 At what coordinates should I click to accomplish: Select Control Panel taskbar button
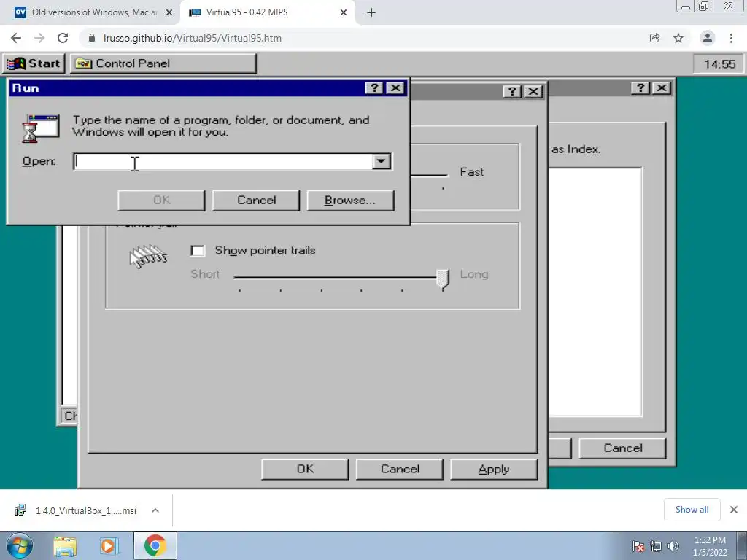[x=163, y=63]
